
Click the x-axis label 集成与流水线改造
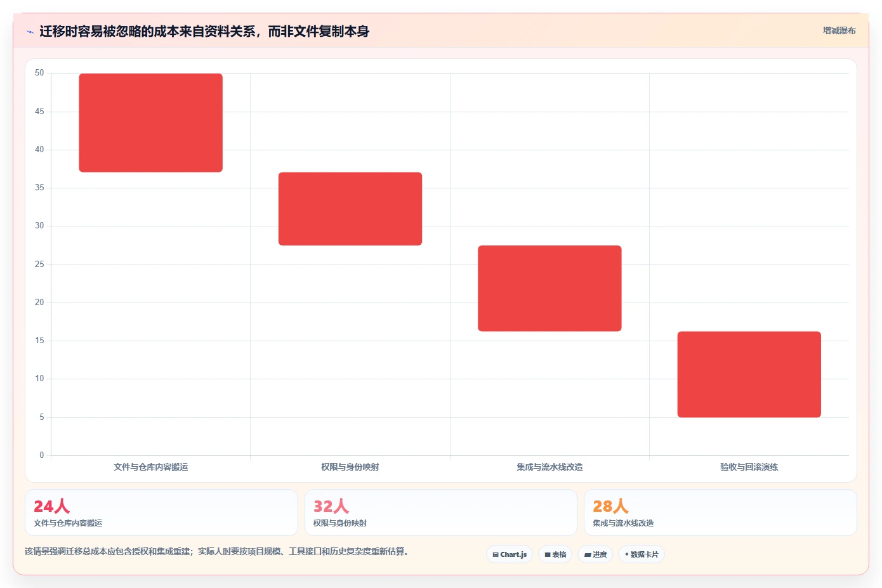550,467
